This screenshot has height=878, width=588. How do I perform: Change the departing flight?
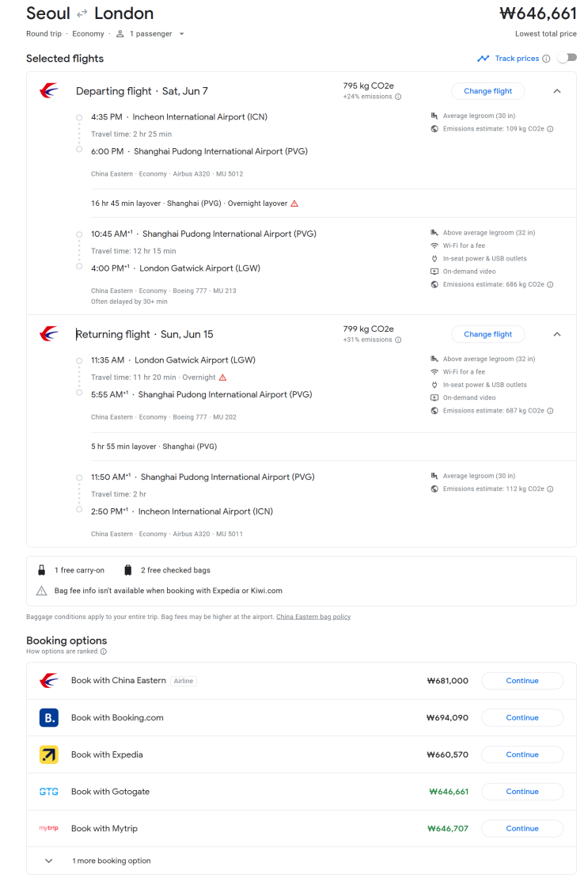click(487, 91)
